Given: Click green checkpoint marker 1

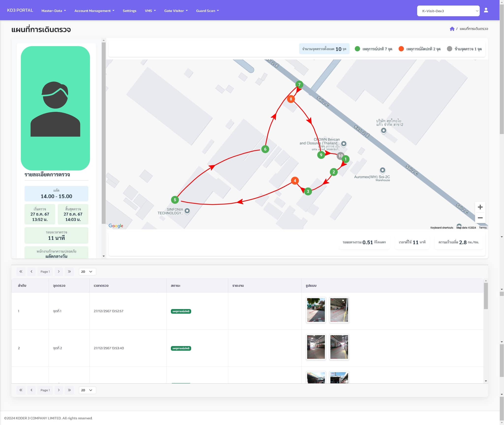Looking at the screenshot, I should click(346, 159).
